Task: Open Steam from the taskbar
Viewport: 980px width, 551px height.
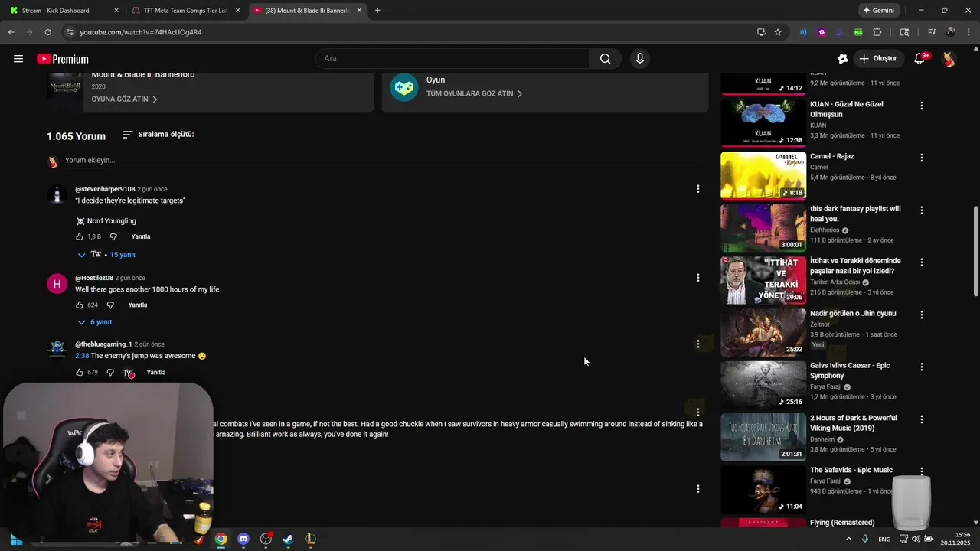Action: [288, 539]
